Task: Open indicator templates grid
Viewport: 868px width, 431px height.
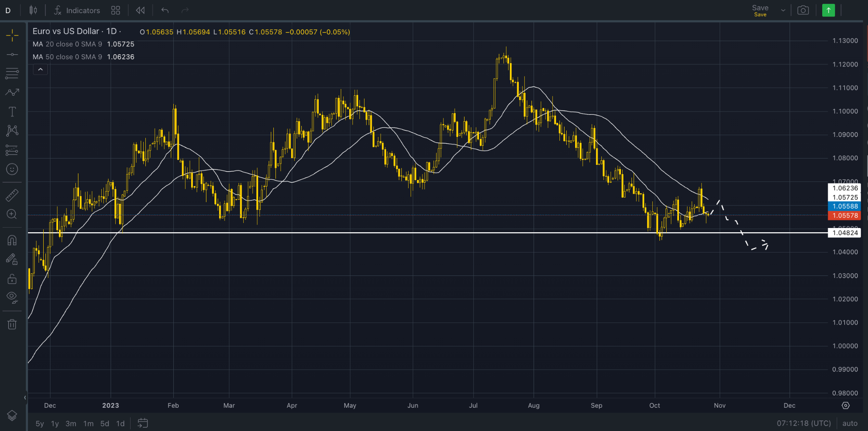Action: [x=115, y=10]
